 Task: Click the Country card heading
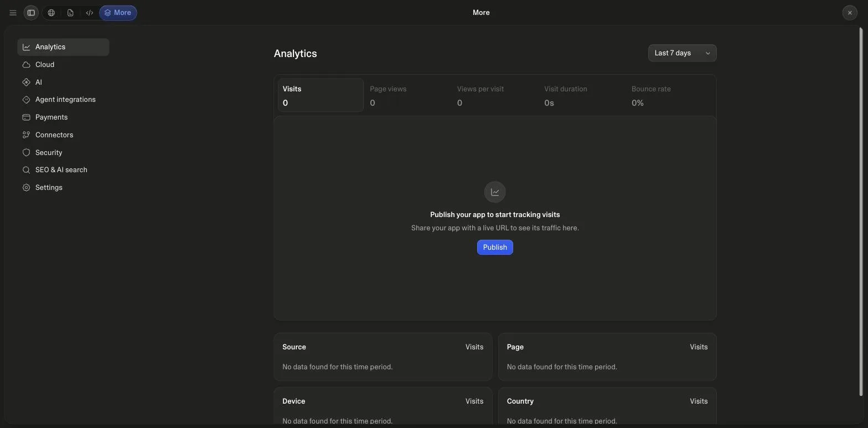pos(520,401)
